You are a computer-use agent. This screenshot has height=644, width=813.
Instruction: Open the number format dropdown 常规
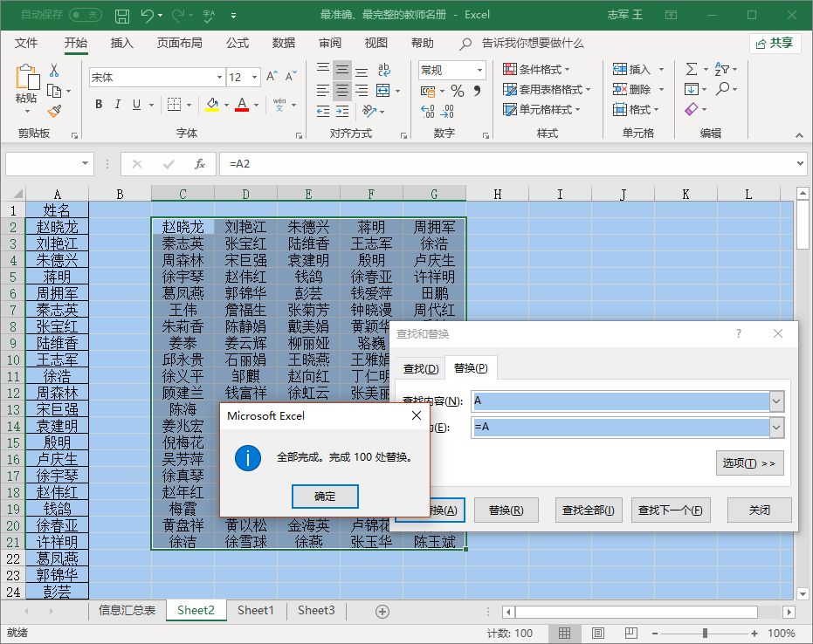(x=479, y=70)
